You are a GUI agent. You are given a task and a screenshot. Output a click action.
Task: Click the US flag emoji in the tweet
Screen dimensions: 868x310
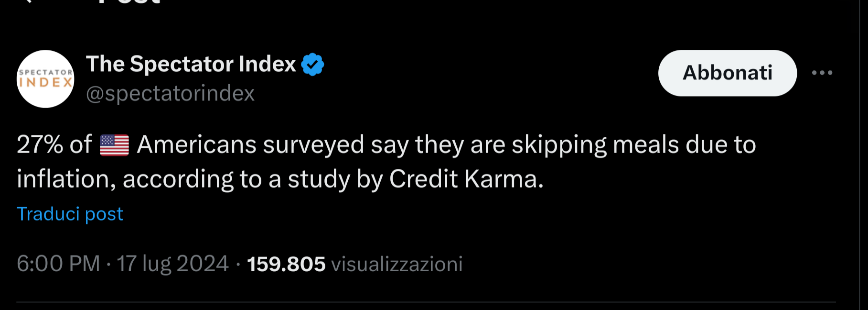click(114, 144)
